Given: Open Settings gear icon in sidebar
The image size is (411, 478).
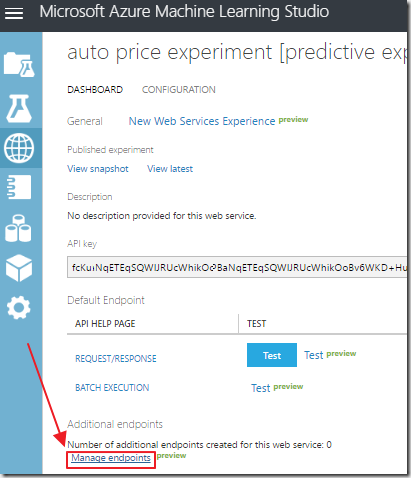Looking at the screenshot, I should click(19, 307).
